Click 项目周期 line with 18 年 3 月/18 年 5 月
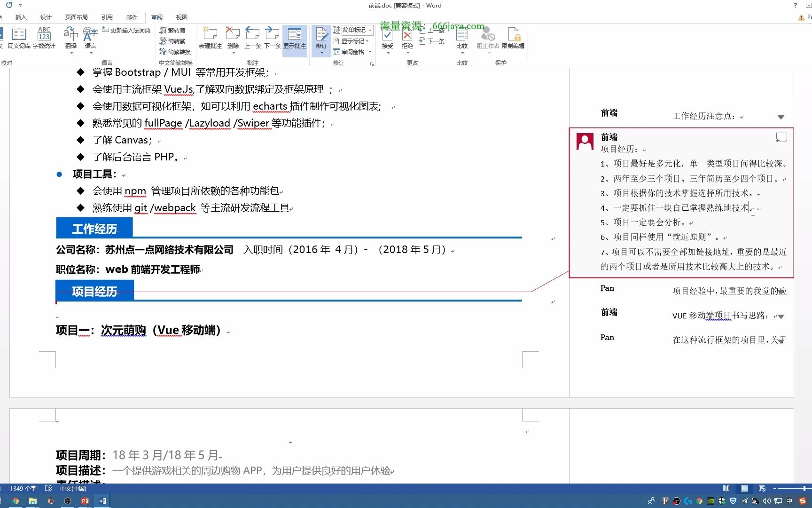The image size is (812, 508). click(137, 455)
